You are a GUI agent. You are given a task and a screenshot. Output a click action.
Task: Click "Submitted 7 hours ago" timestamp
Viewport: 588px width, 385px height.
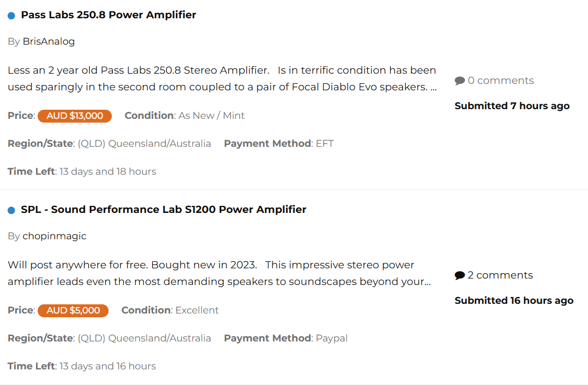click(512, 106)
